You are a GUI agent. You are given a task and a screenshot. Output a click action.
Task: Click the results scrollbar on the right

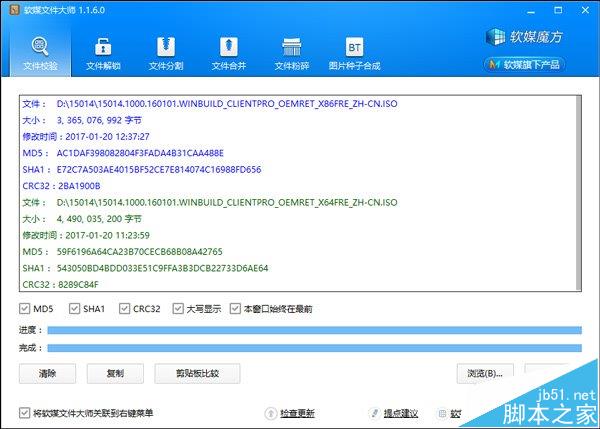point(579,193)
